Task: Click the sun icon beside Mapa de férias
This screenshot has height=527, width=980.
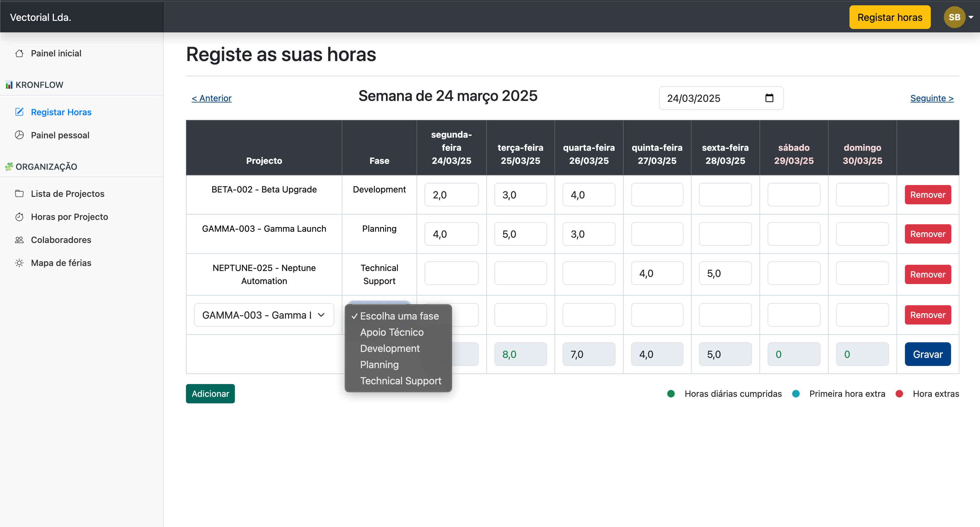Action: (x=20, y=263)
